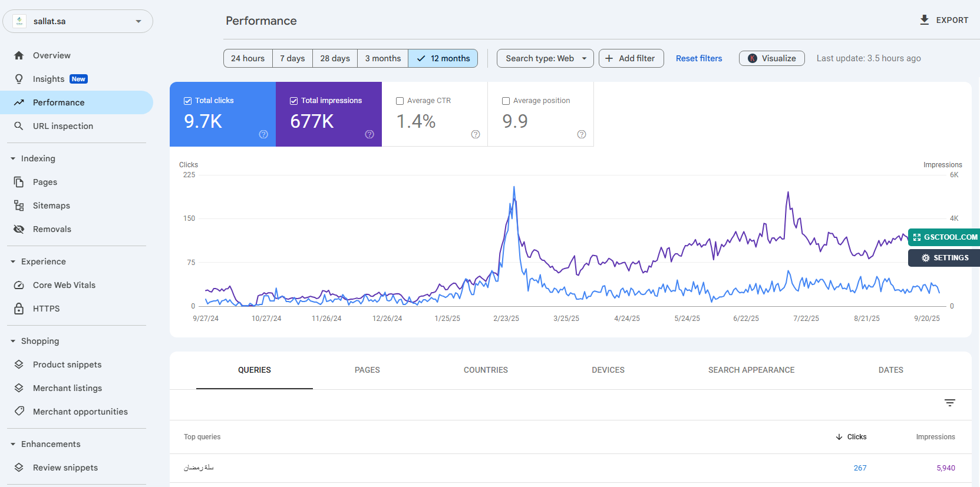Click the filter rows icon above table
This screenshot has width=980, height=487.
click(x=949, y=403)
